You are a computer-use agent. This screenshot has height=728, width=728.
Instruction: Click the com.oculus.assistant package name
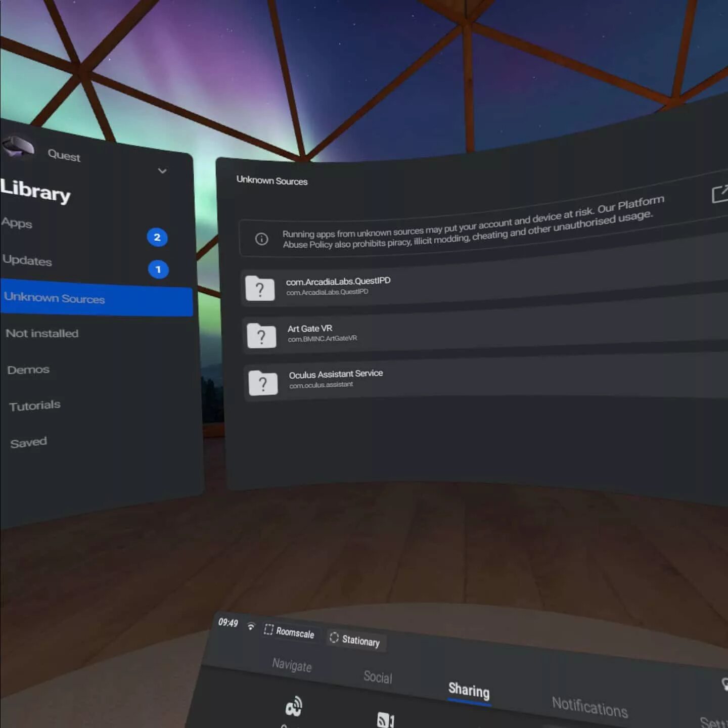tap(321, 385)
